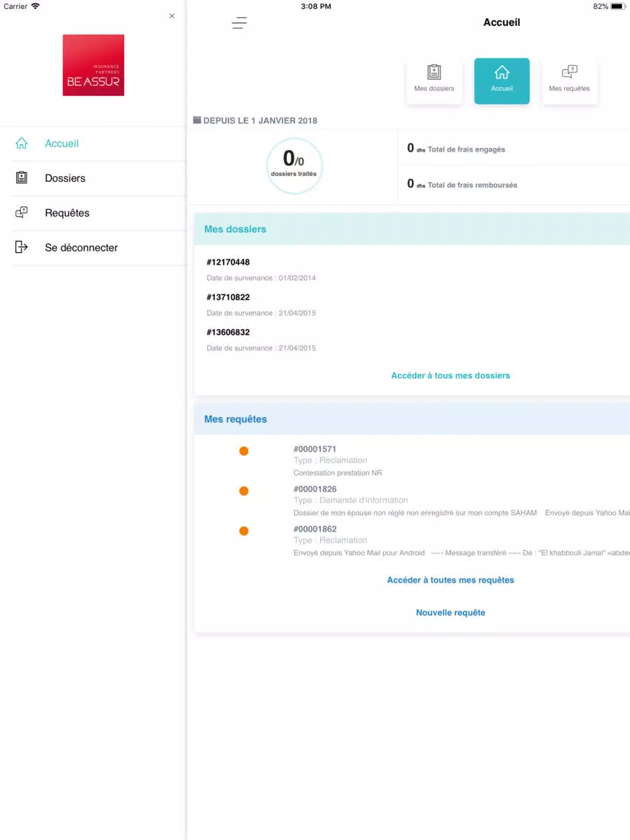
Task: Switch to the Mes dossiers tab
Action: [434, 81]
